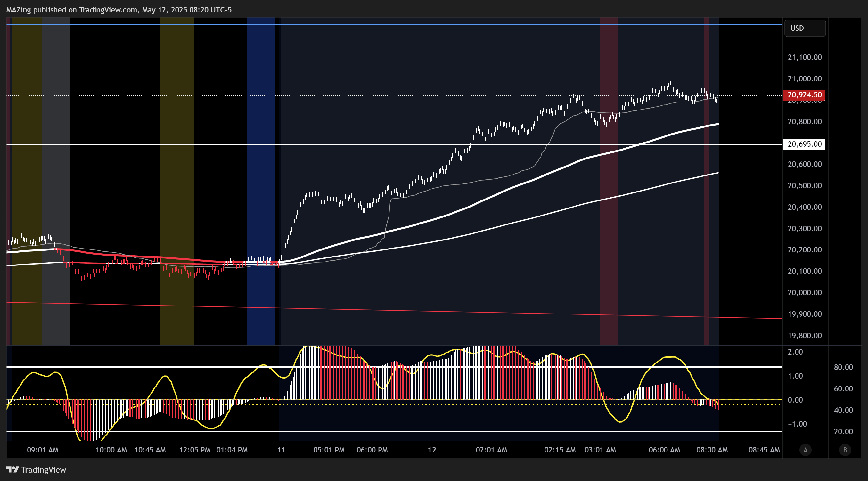Screen dimensions: 868x481
Task: Click the 20,000.00 price axis label
Action: click(x=805, y=293)
